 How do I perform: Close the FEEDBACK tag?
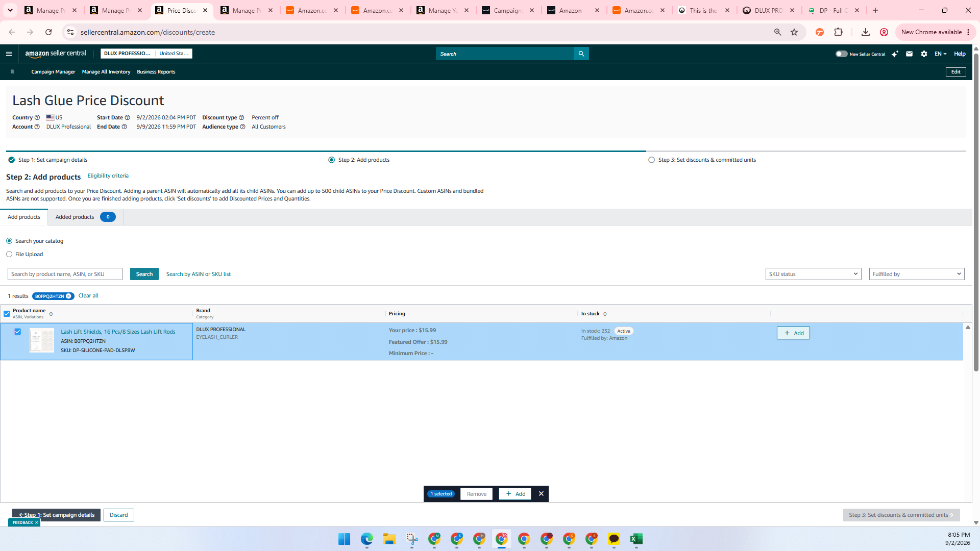pyautogui.click(x=37, y=522)
